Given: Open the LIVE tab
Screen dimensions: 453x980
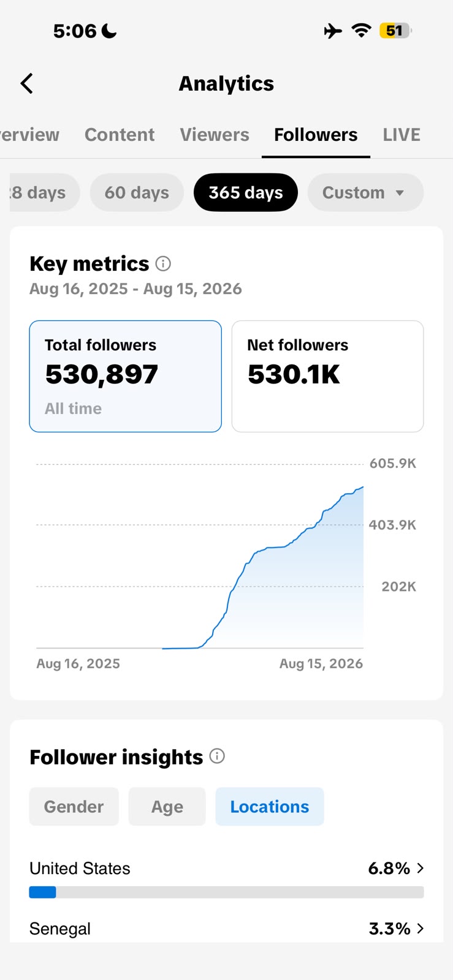Looking at the screenshot, I should [x=402, y=135].
